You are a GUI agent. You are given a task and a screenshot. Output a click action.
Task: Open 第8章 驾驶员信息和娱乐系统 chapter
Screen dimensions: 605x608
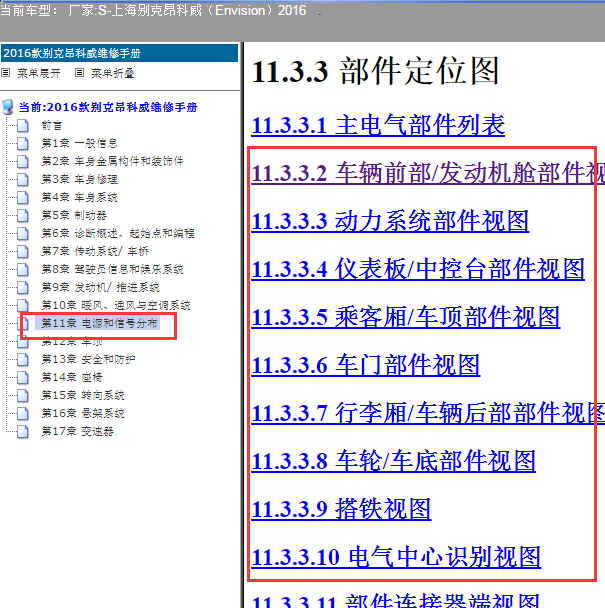112,269
